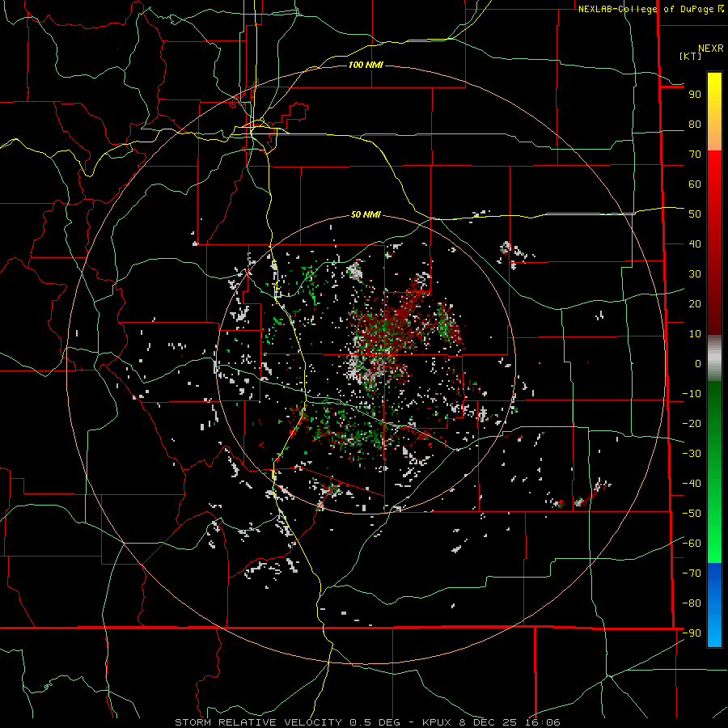Click the -80 value on the velocity scale
Image resolution: width=728 pixels, height=728 pixels.
692,603
